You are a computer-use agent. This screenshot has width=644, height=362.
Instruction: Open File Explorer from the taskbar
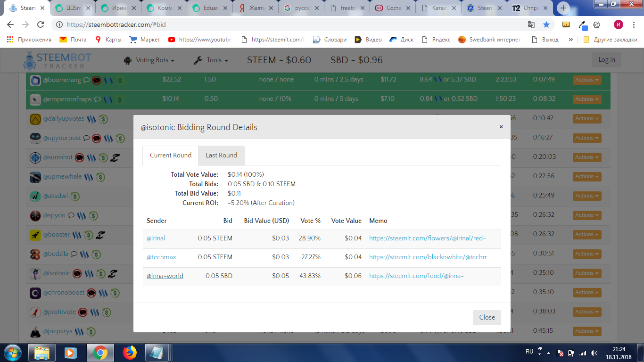pos(41,353)
